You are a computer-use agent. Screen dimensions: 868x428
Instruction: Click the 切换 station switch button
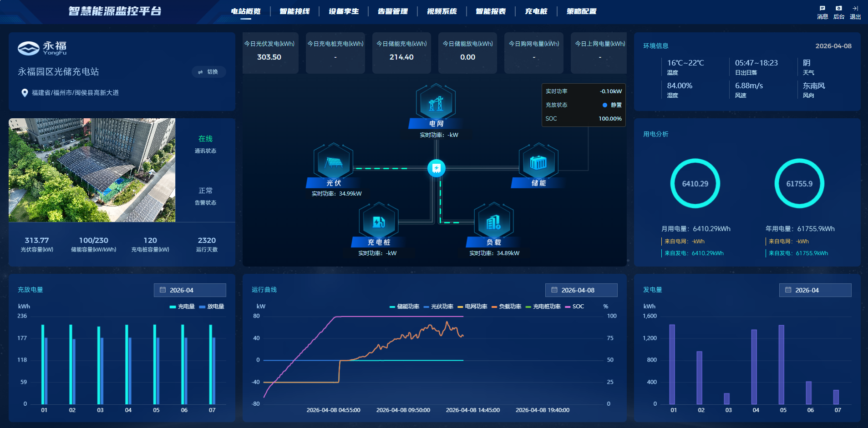coord(208,72)
